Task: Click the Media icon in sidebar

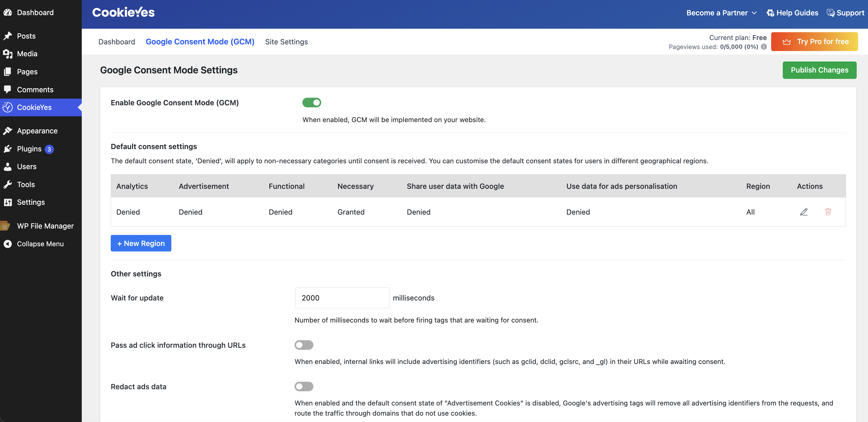Action: point(8,54)
